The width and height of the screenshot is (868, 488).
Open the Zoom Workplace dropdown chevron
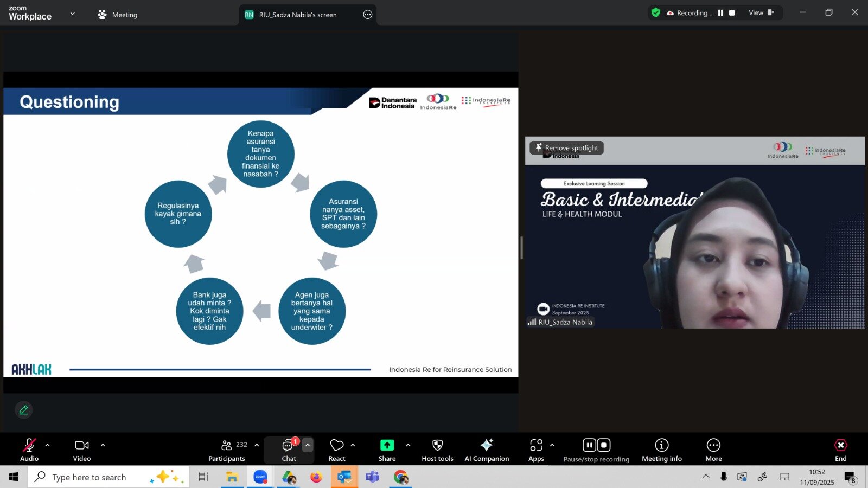click(73, 14)
